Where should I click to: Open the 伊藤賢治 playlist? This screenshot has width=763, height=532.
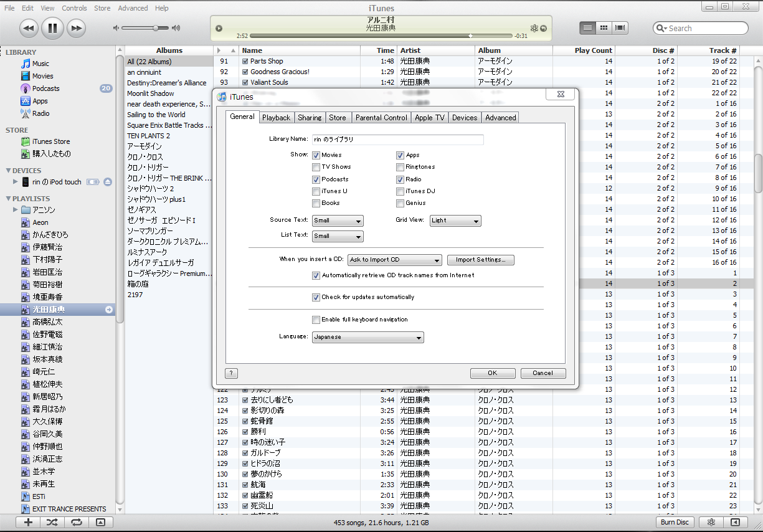(x=47, y=247)
